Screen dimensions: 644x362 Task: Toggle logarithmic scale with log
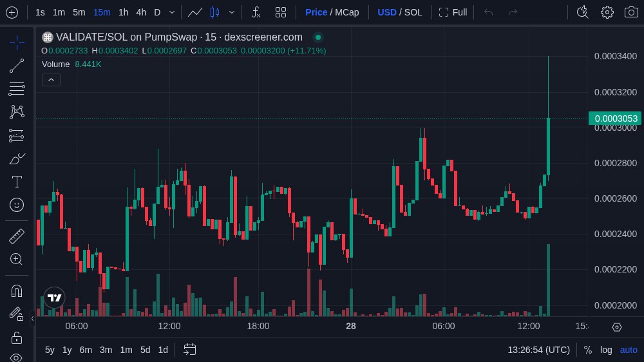pos(606,350)
